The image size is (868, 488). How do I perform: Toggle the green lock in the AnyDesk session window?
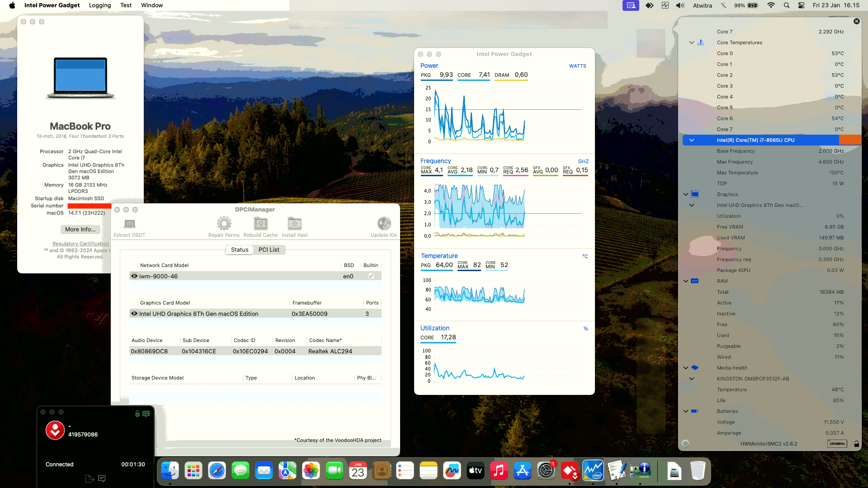[x=137, y=413]
